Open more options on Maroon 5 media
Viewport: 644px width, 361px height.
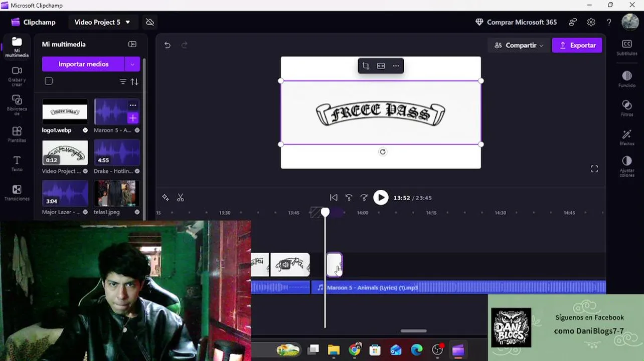tap(133, 105)
